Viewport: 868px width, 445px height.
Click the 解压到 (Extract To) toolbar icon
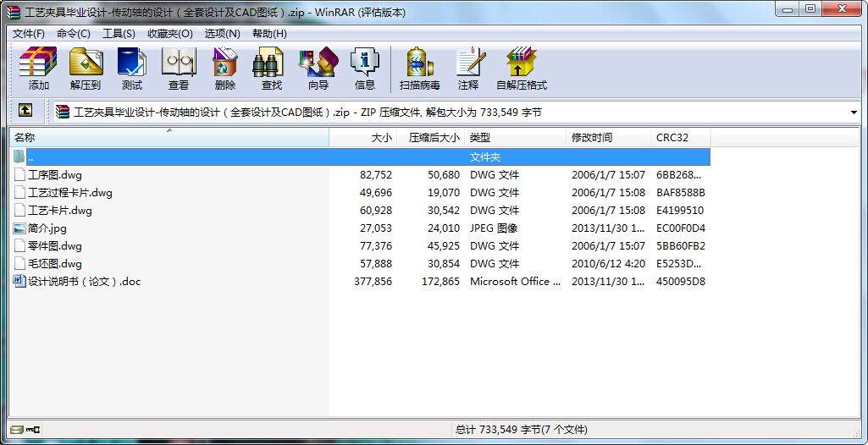click(x=86, y=62)
